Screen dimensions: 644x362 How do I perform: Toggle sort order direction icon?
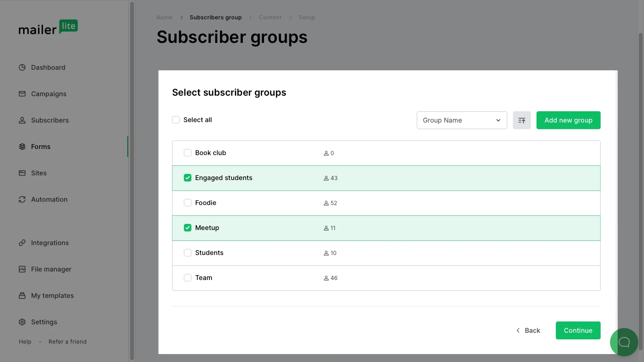pyautogui.click(x=521, y=120)
